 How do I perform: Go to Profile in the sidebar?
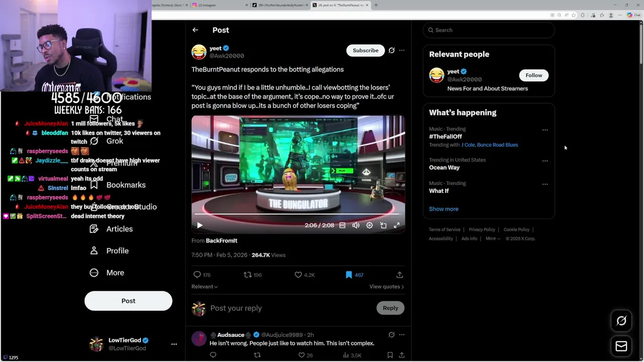(x=109, y=251)
